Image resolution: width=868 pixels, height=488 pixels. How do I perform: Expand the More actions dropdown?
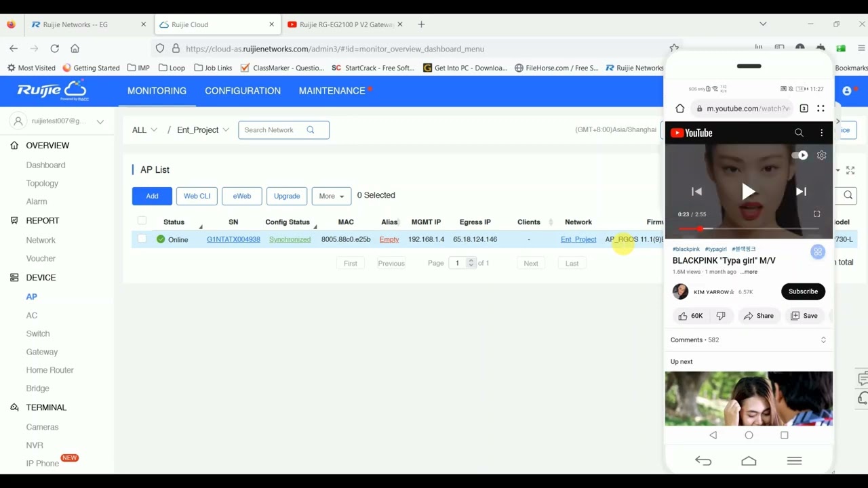click(332, 196)
